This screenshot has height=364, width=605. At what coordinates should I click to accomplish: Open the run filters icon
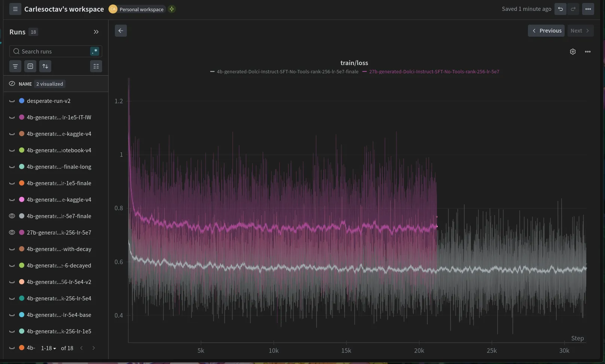15,66
